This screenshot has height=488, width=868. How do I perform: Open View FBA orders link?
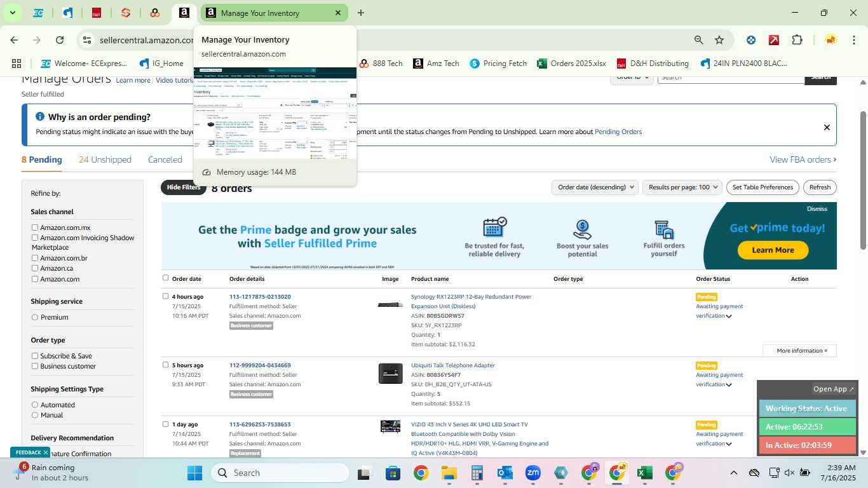[803, 160]
